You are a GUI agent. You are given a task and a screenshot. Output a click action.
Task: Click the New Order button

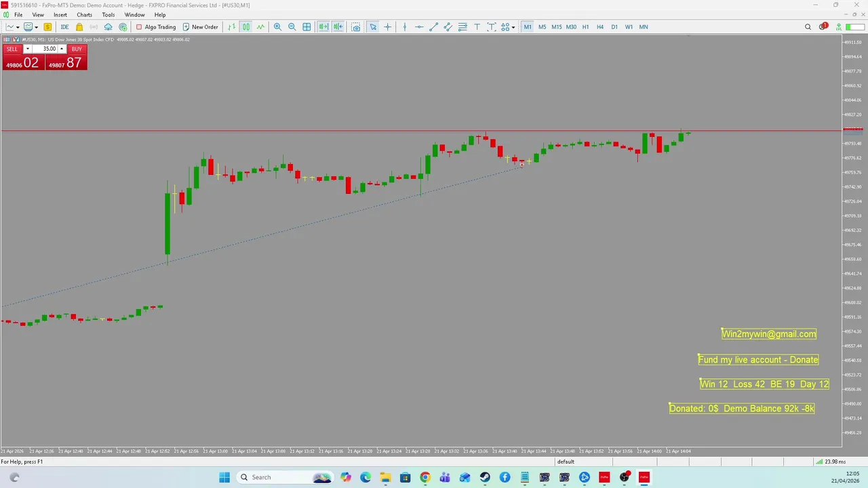coord(200,27)
